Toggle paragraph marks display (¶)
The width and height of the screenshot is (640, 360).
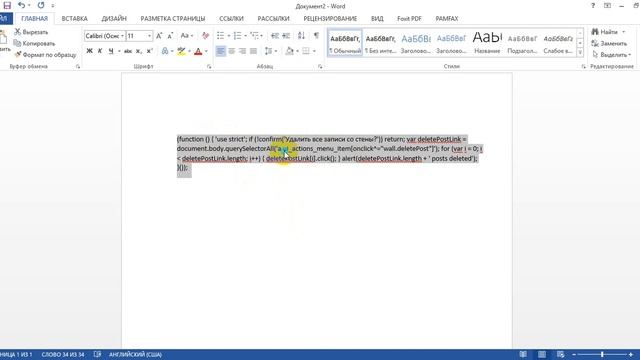click(316, 36)
